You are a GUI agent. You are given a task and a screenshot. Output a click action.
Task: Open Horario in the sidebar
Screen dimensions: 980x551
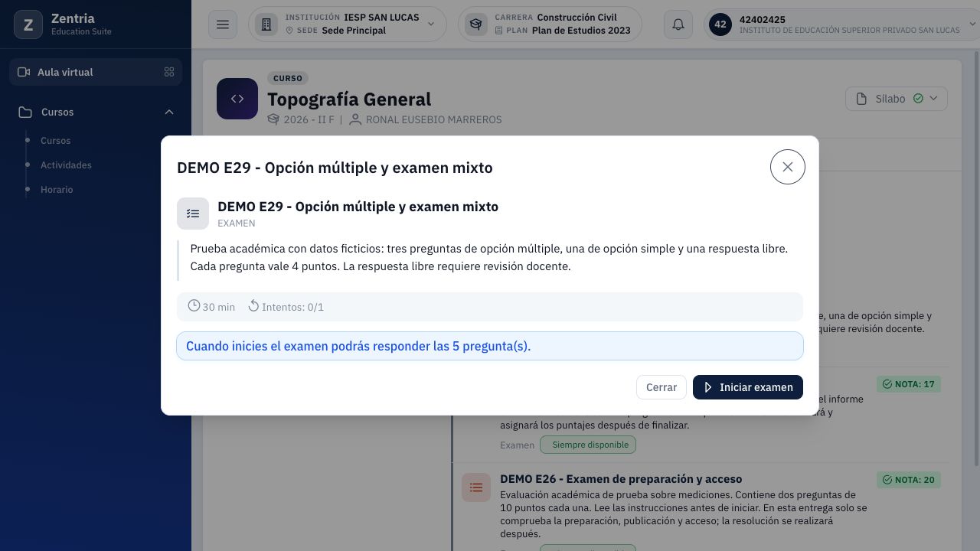click(57, 190)
